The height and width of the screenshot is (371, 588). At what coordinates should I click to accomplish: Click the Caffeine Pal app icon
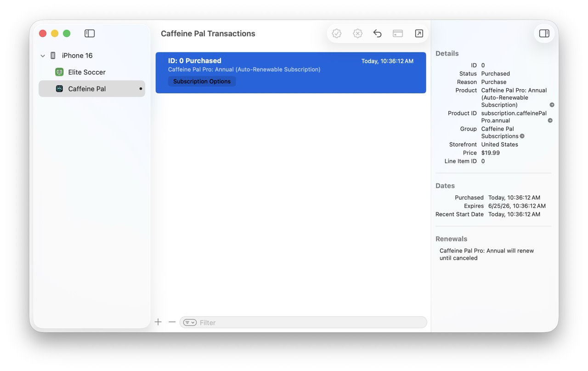click(59, 89)
